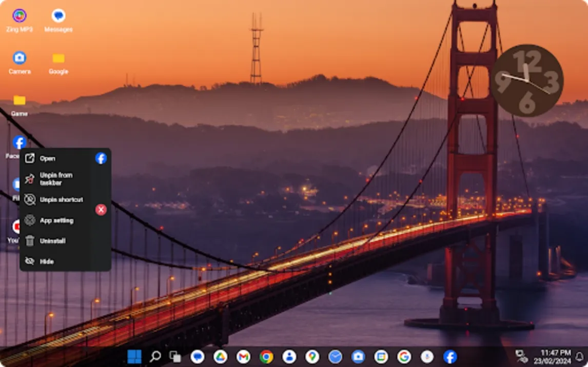This screenshot has width=588, height=367.
Task: Open the Google folder on the desktop
Action: pyautogui.click(x=58, y=59)
